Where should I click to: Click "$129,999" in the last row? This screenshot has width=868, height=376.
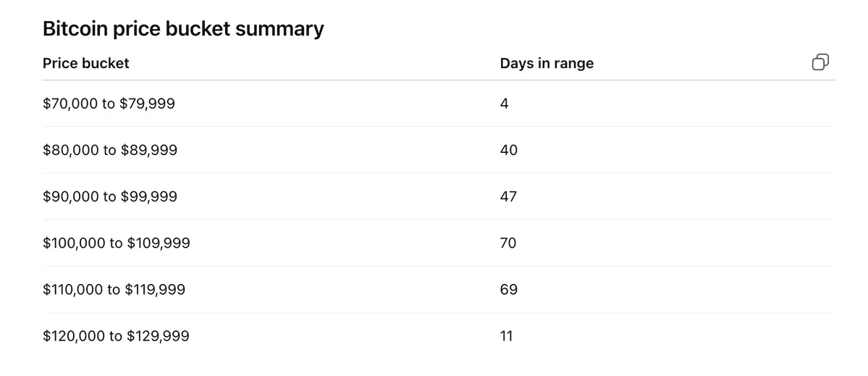click(159, 336)
